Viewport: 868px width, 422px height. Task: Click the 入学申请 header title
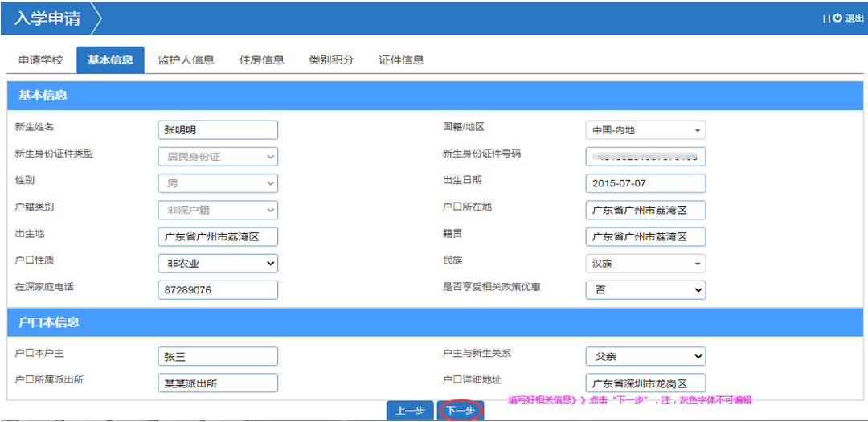click(47, 18)
